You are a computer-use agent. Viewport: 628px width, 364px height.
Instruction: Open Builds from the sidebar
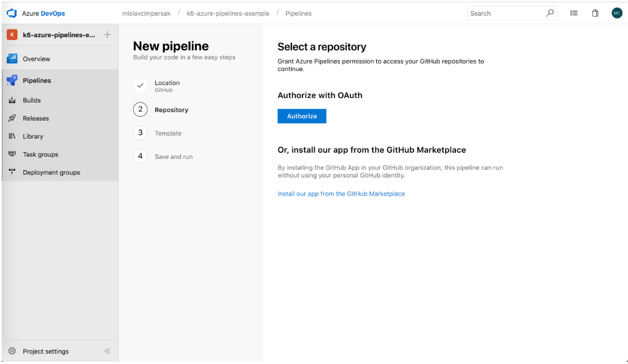pos(32,100)
